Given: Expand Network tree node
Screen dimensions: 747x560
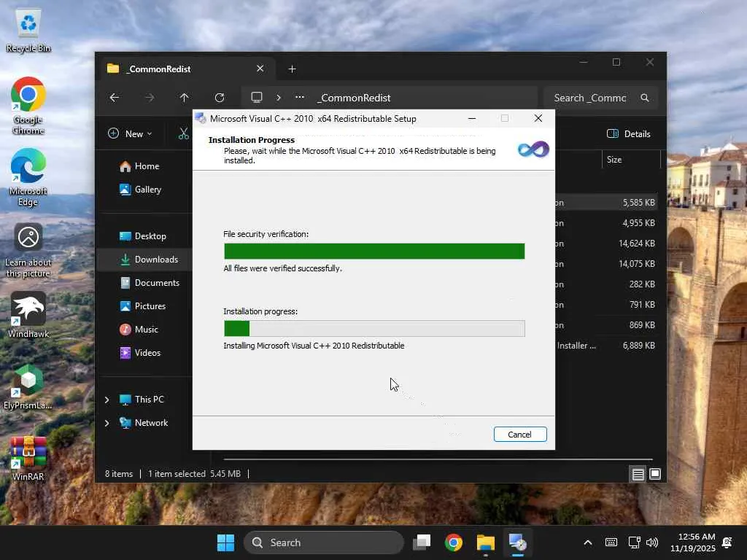Looking at the screenshot, I should tap(107, 423).
